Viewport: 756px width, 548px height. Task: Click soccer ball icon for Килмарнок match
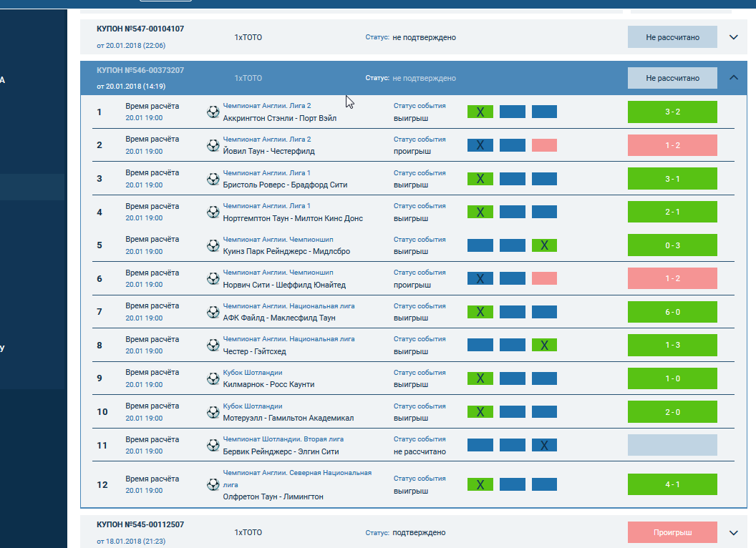pyautogui.click(x=213, y=378)
